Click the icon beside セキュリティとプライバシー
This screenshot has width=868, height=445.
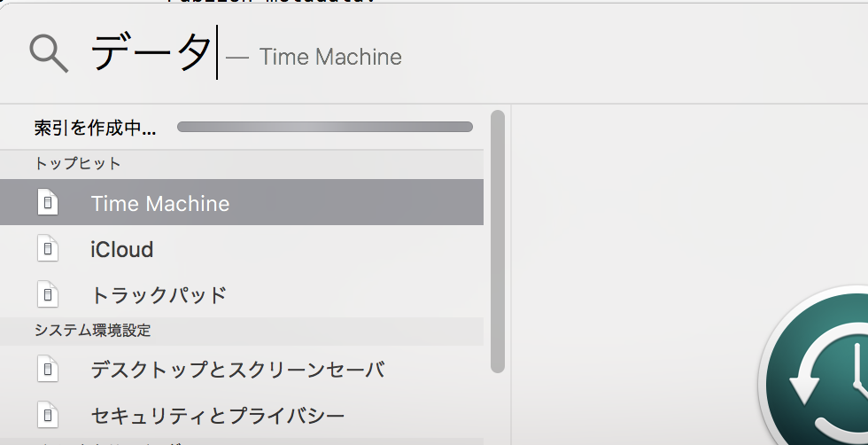(48, 415)
